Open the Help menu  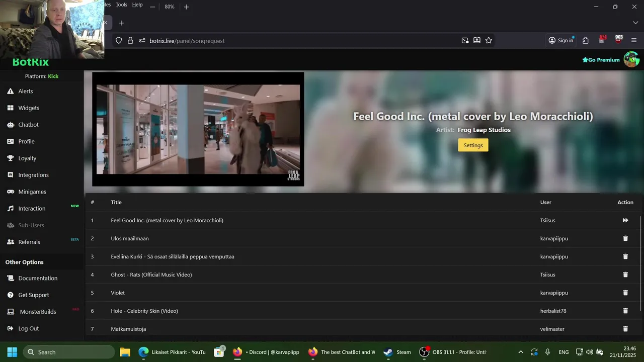pyautogui.click(x=137, y=5)
